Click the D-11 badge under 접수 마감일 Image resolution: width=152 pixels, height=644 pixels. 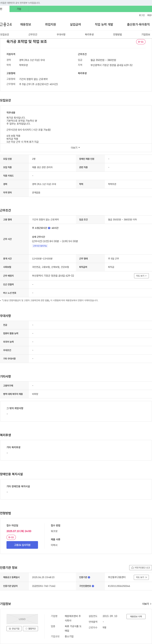pos(11,537)
